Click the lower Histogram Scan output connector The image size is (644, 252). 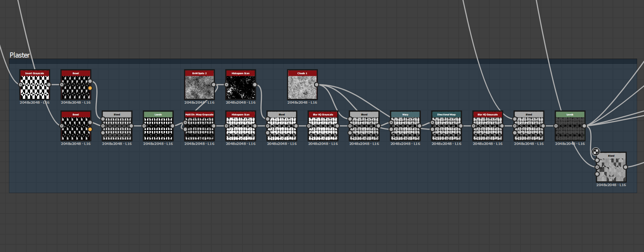[x=255, y=126]
